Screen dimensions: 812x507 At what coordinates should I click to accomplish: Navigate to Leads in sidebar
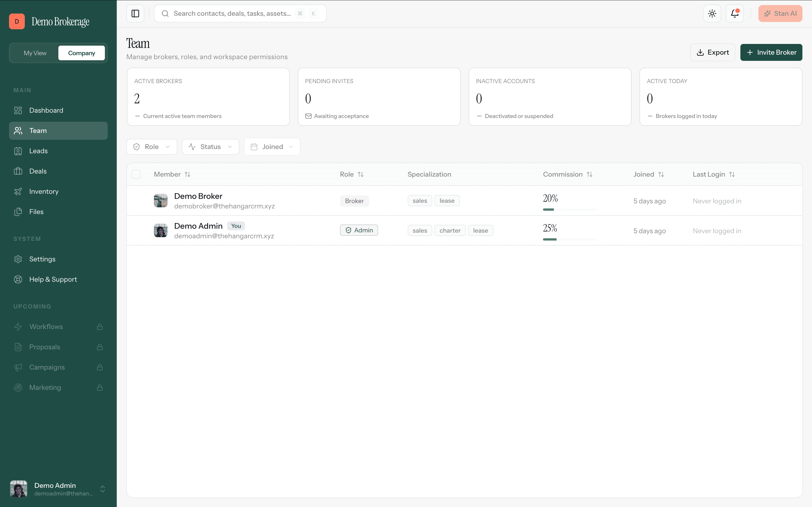tap(58, 151)
